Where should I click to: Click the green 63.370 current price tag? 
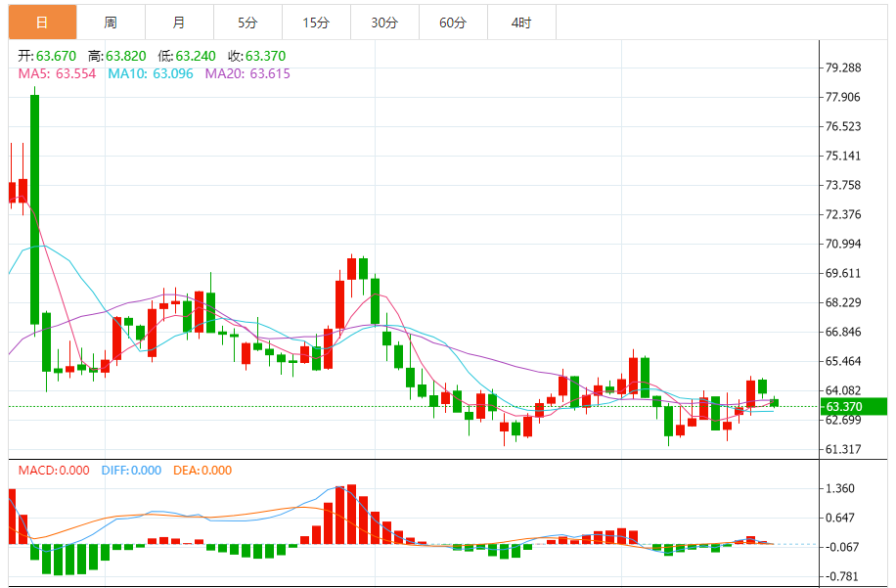pyautogui.click(x=854, y=407)
